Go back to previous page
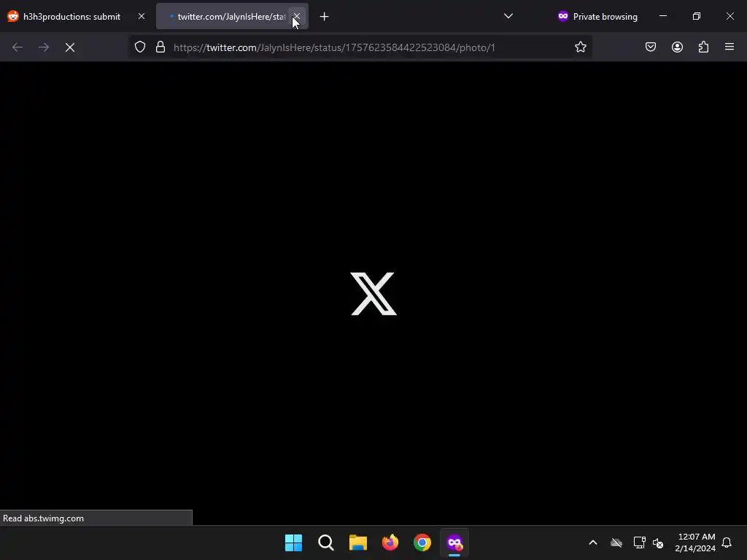 (x=18, y=47)
